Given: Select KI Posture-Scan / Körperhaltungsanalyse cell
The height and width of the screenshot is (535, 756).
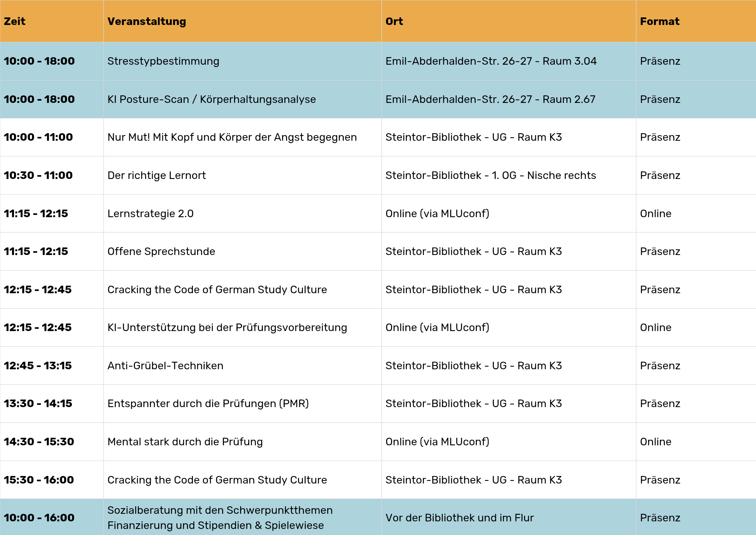Looking at the screenshot, I should (x=242, y=99).
